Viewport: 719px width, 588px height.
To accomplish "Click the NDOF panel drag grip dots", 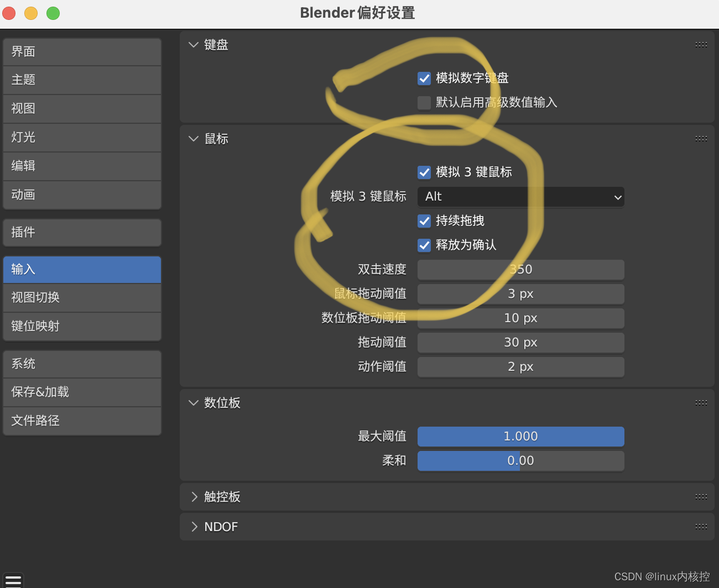I will pyautogui.click(x=701, y=527).
